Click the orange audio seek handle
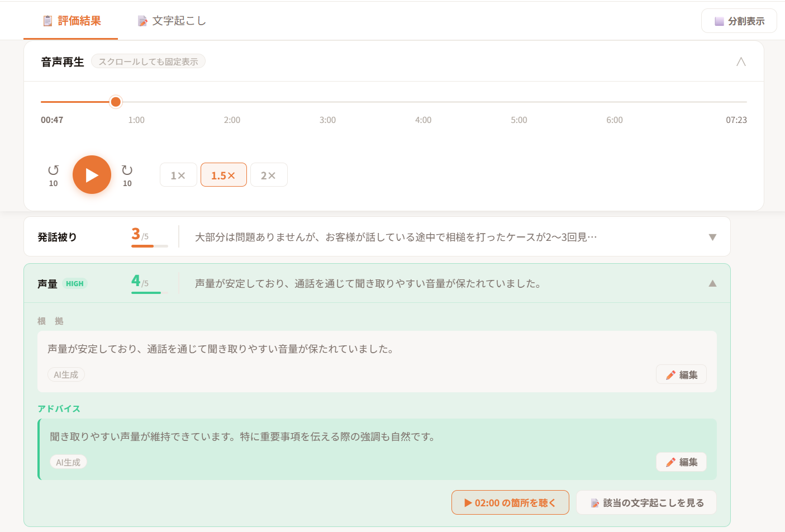Image resolution: width=785 pixels, height=532 pixels. 116,102
